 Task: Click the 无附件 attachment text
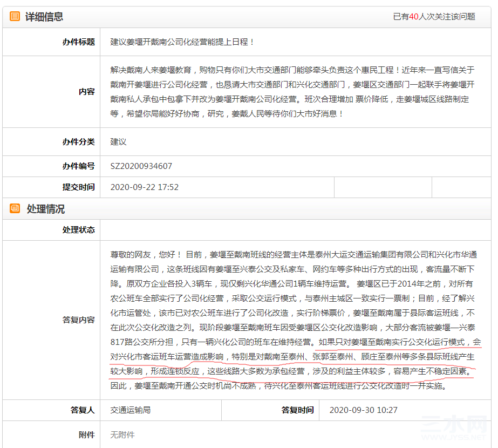pyautogui.click(x=122, y=435)
